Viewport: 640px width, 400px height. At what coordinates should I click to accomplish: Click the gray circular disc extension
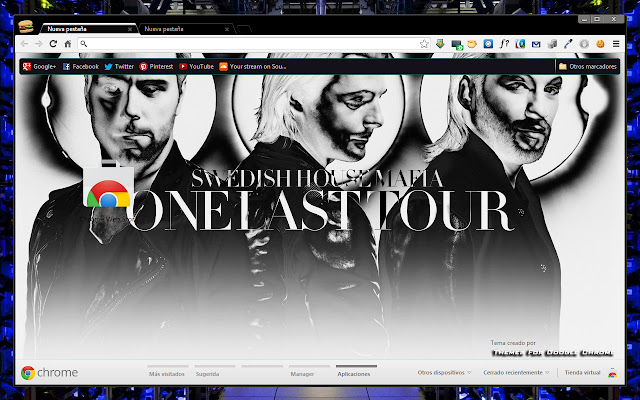584,44
